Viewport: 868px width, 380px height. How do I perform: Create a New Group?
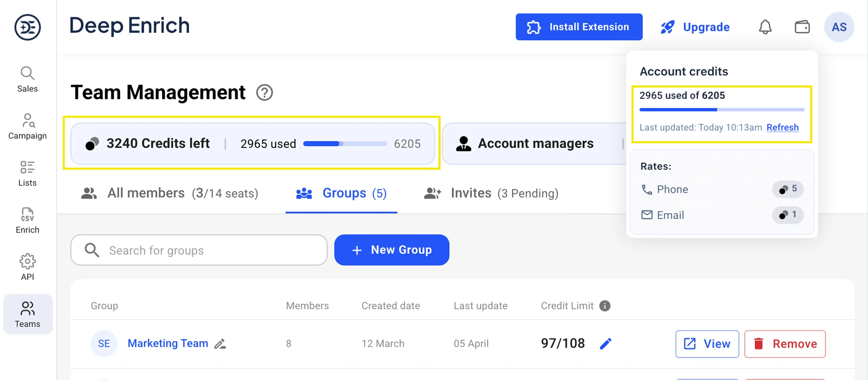coord(392,250)
